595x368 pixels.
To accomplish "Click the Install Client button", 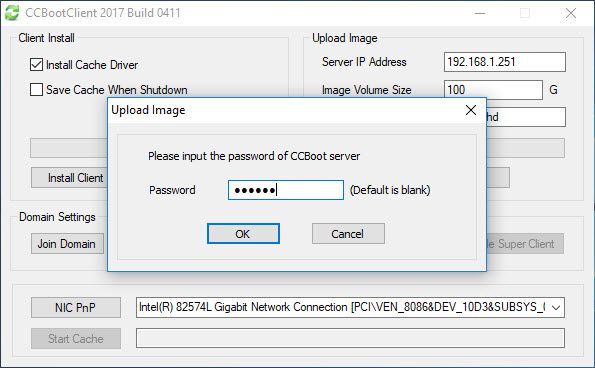I will click(69, 178).
